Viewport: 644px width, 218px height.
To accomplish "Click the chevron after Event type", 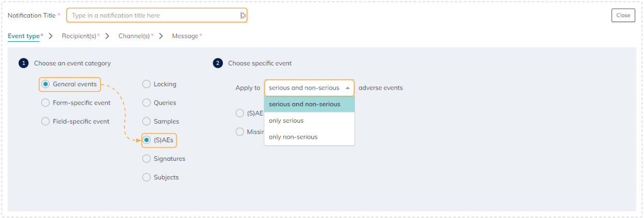I will (x=51, y=36).
